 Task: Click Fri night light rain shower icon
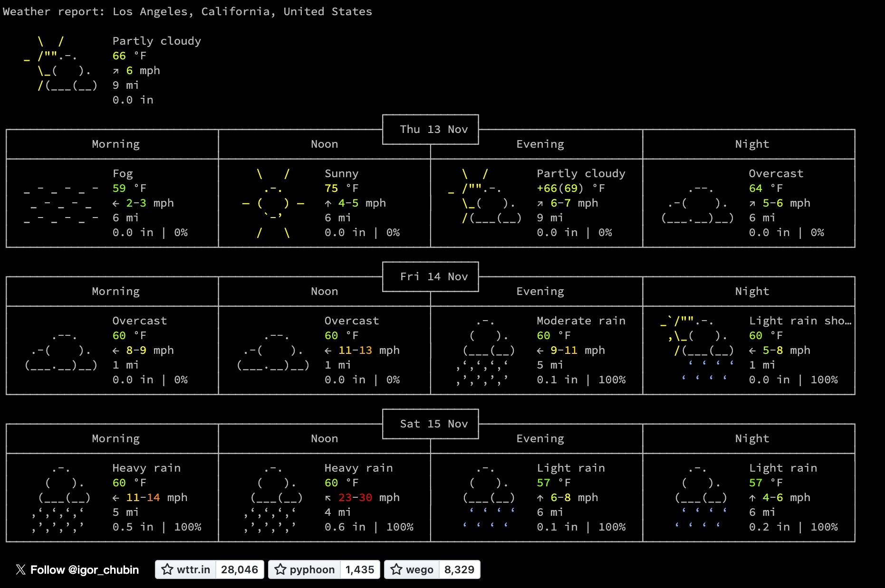[x=697, y=348]
